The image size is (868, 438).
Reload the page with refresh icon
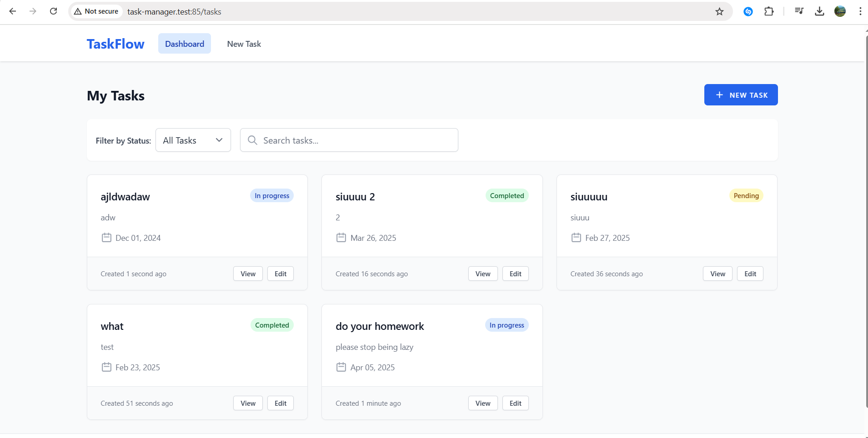pos(53,11)
